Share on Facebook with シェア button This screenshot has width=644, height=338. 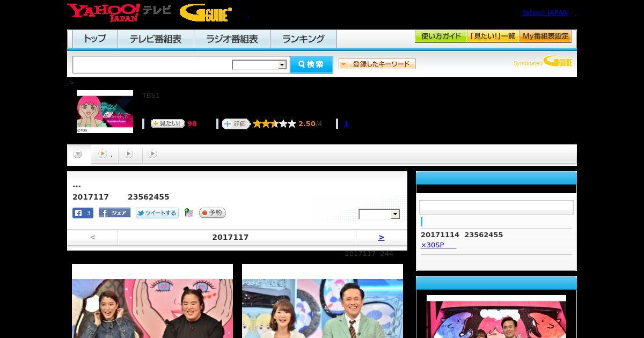114,213
